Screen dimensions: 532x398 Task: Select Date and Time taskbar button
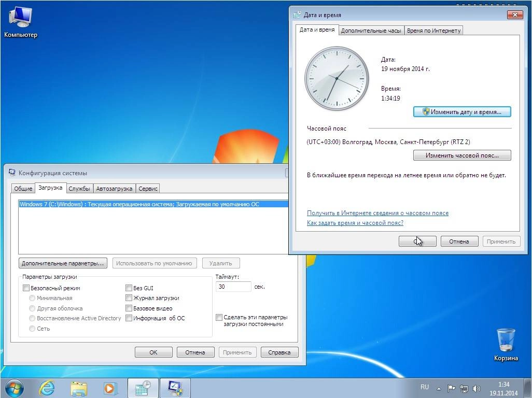coord(143,388)
